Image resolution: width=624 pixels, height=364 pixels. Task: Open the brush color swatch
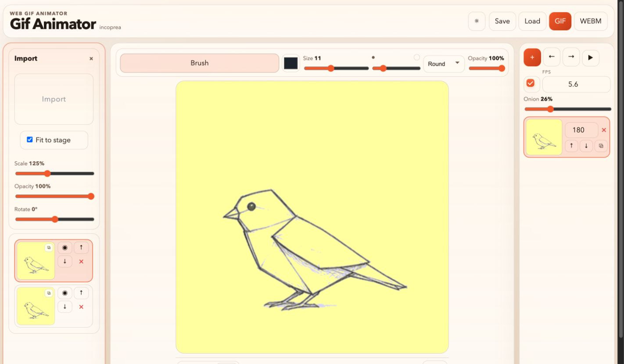point(290,64)
